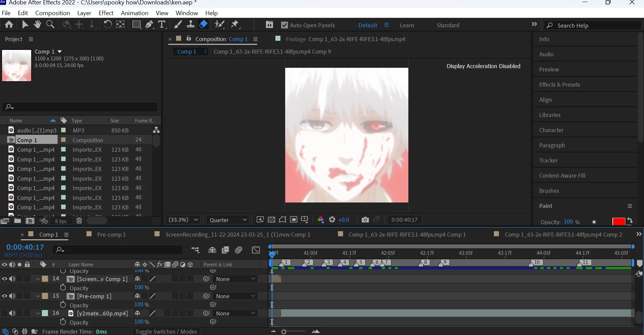Select the Puppet Pin tool
The image size is (644, 335).
tap(235, 25)
